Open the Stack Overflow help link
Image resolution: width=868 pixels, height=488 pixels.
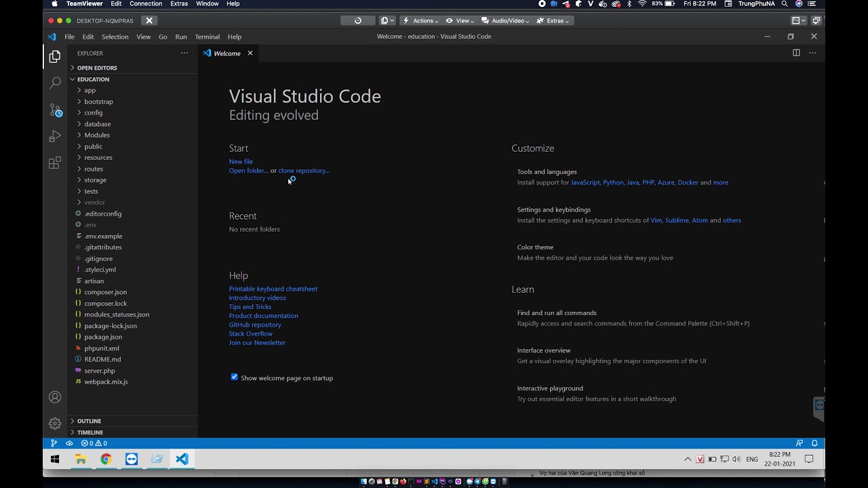pyautogui.click(x=251, y=333)
